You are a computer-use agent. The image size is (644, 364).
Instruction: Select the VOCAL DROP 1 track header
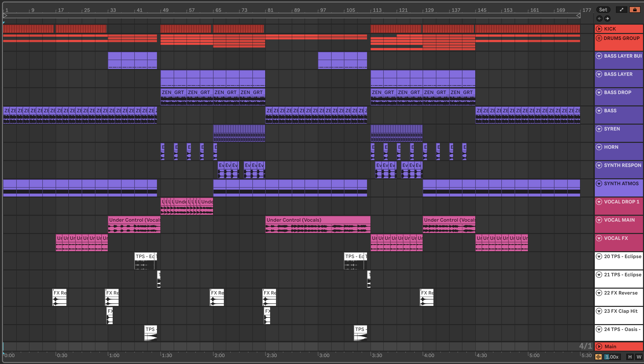coord(621,202)
